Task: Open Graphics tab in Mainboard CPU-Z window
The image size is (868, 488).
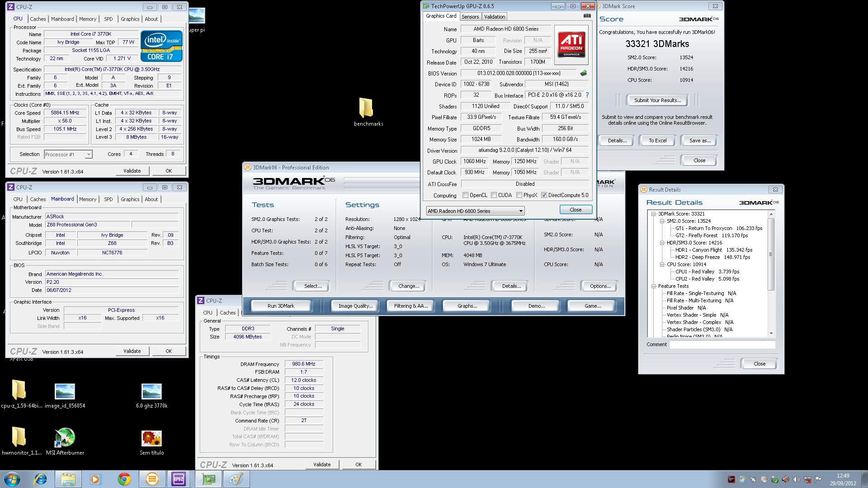Action: coord(130,199)
